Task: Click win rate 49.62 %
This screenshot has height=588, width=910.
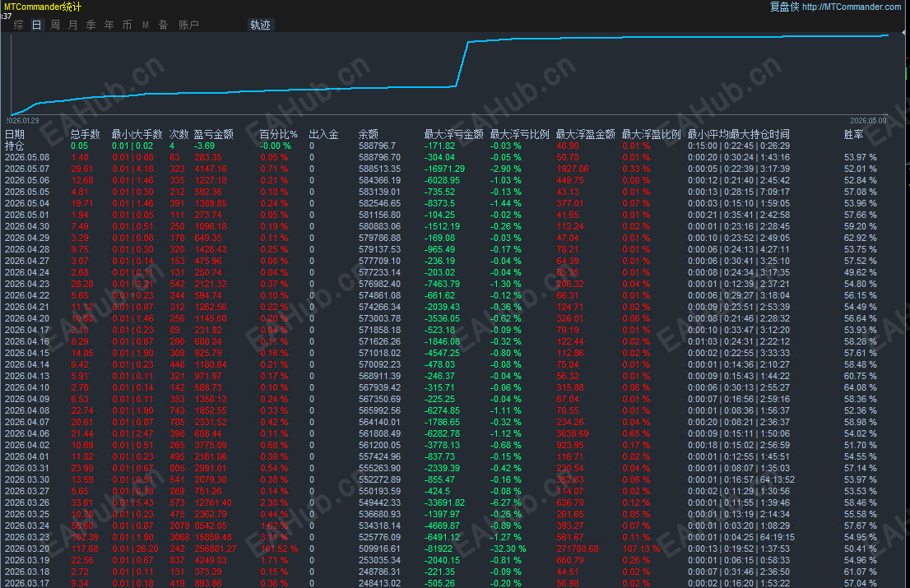Action: click(x=860, y=272)
